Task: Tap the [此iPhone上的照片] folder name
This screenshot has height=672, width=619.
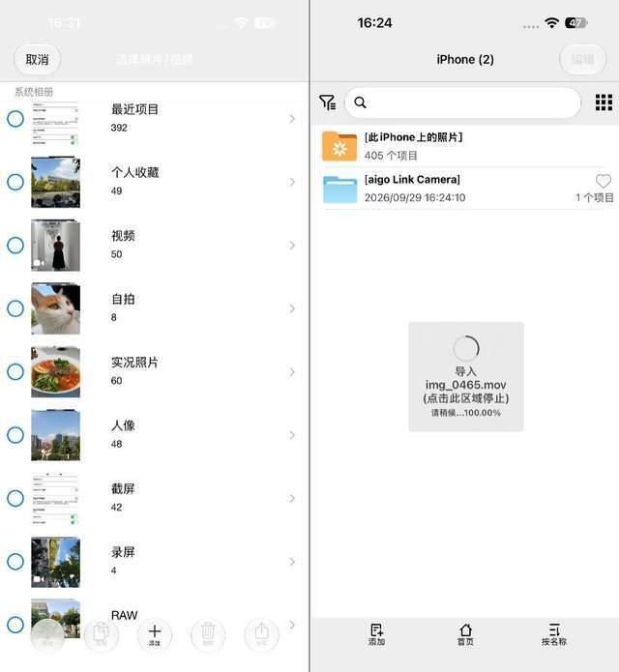Action: click(414, 137)
